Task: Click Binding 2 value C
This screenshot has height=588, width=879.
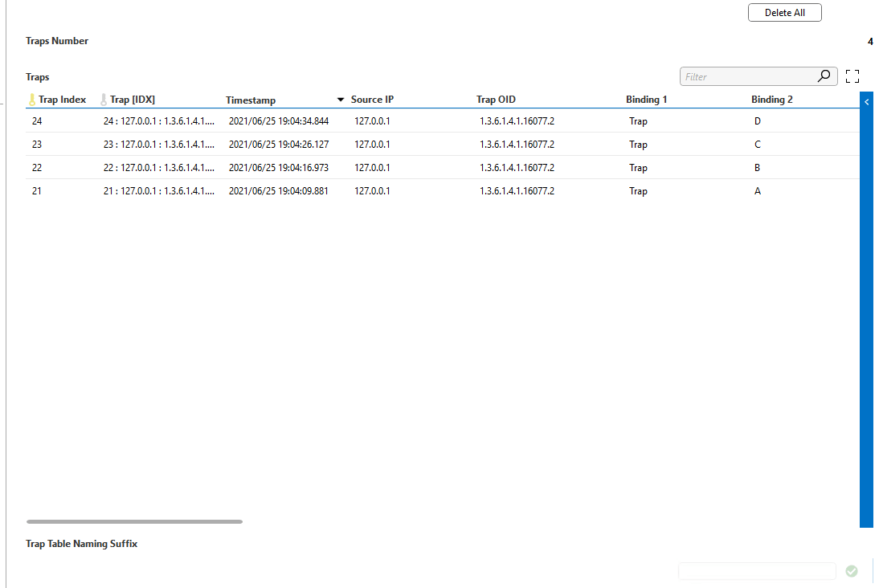Action: [x=758, y=144]
